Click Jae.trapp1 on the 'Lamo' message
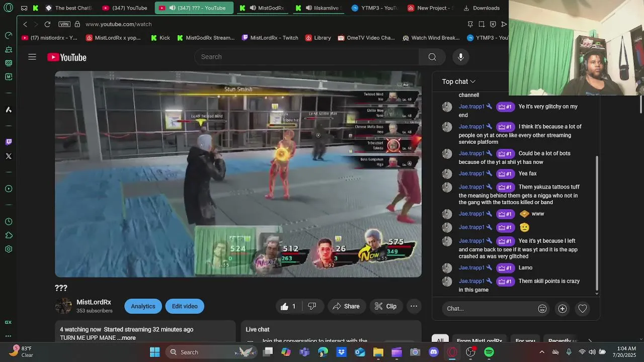The height and width of the screenshot is (362, 644). coord(471,267)
